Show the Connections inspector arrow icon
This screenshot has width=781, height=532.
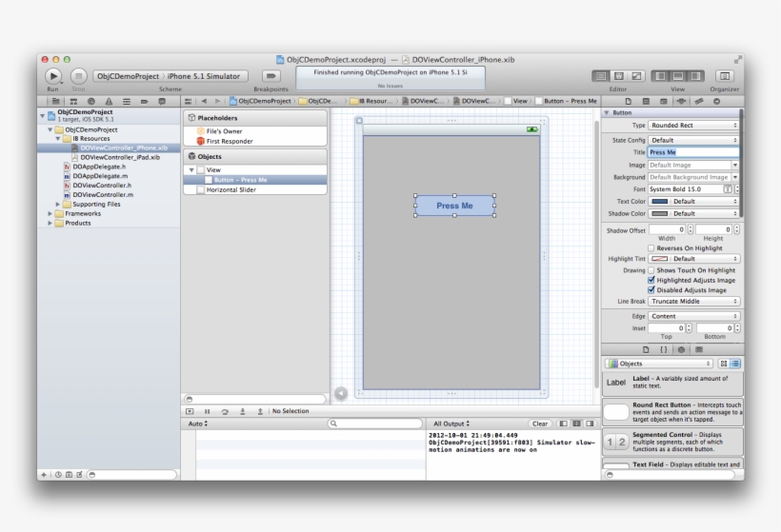click(x=717, y=102)
